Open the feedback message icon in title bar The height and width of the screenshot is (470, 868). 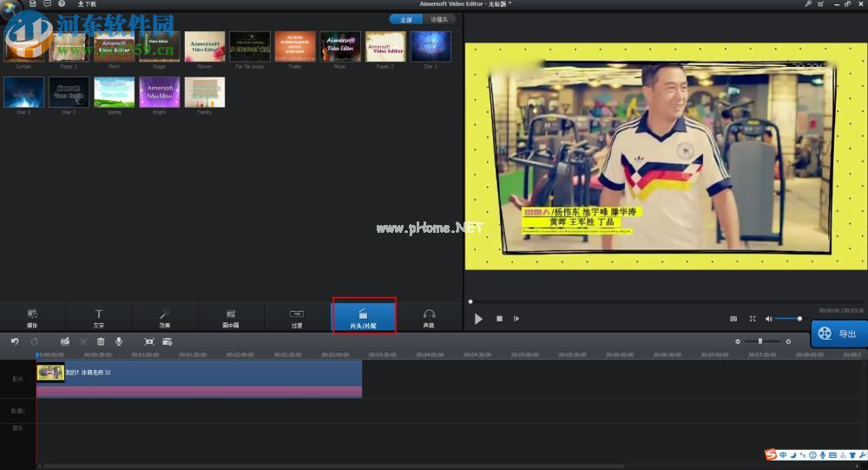click(47, 3)
